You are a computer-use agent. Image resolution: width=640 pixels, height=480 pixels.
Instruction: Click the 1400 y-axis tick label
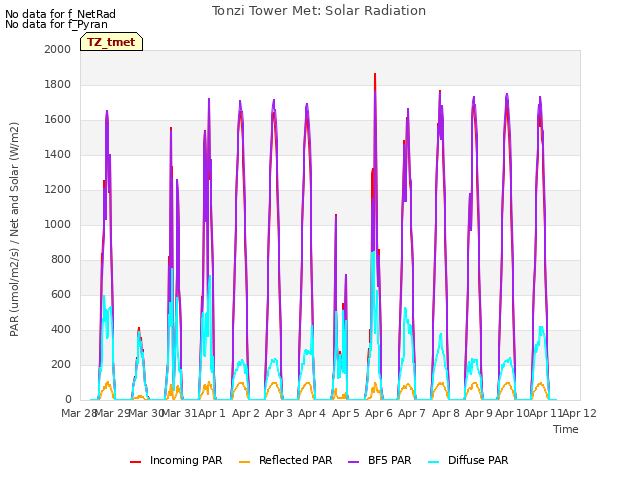point(58,154)
